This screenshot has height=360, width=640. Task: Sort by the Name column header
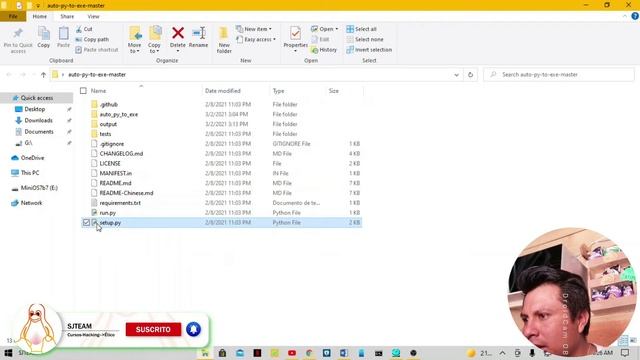point(98,91)
